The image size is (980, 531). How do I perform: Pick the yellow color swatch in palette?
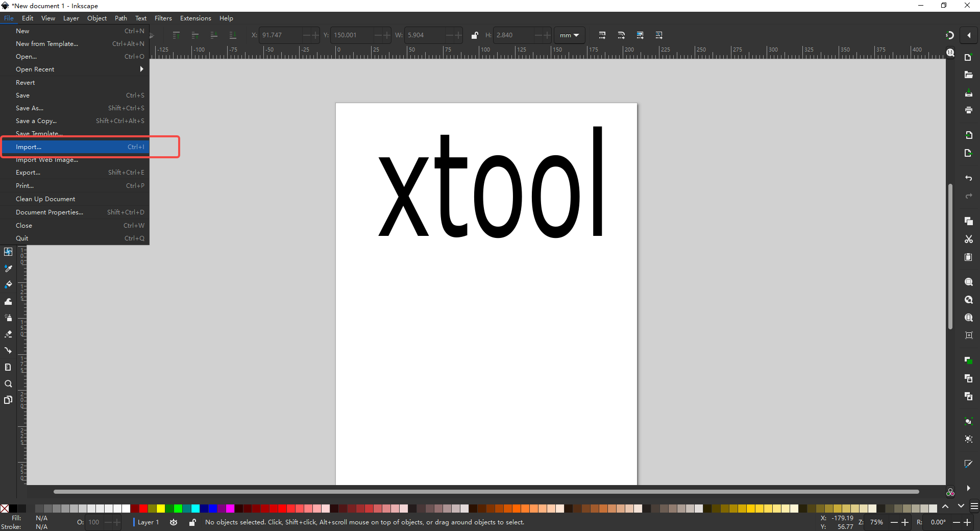click(x=161, y=509)
